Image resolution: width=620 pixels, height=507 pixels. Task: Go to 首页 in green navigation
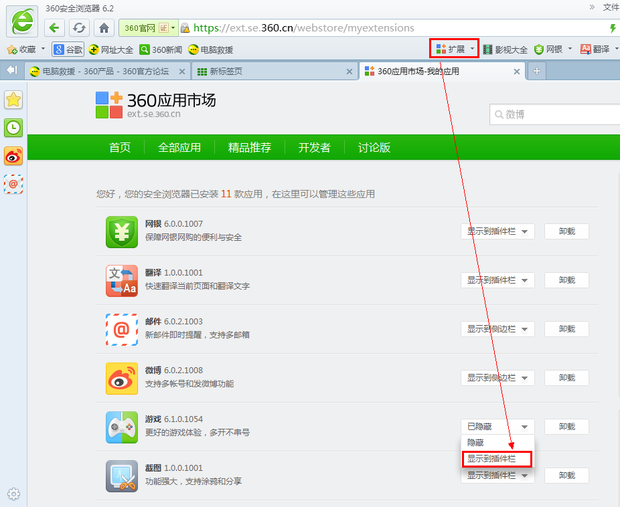pos(120,148)
